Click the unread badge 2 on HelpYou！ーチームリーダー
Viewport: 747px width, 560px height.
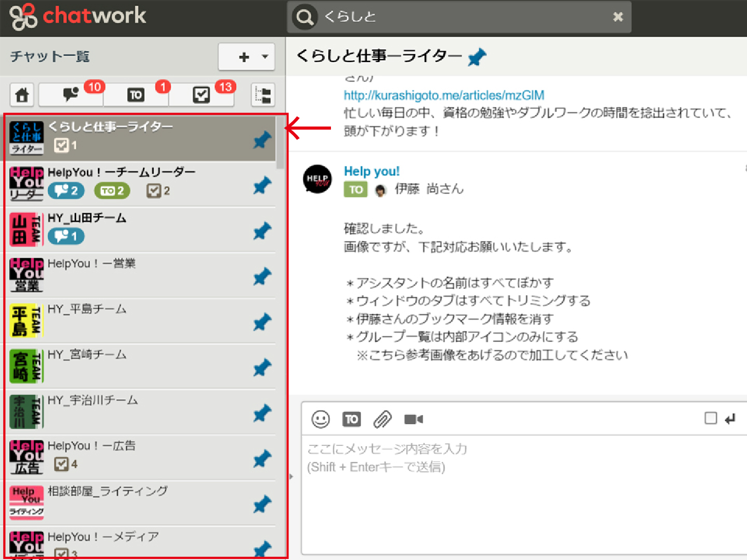[x=66, y=191]
